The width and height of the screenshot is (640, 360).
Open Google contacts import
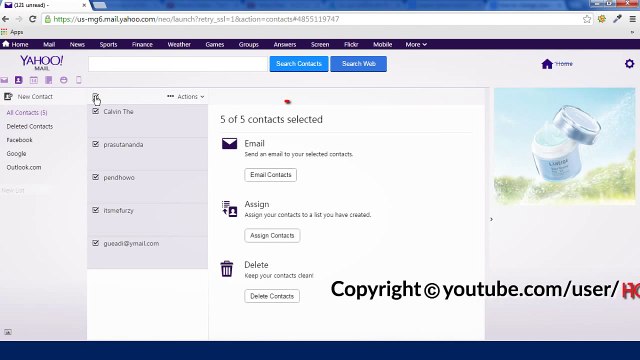[x=16, y=153]
